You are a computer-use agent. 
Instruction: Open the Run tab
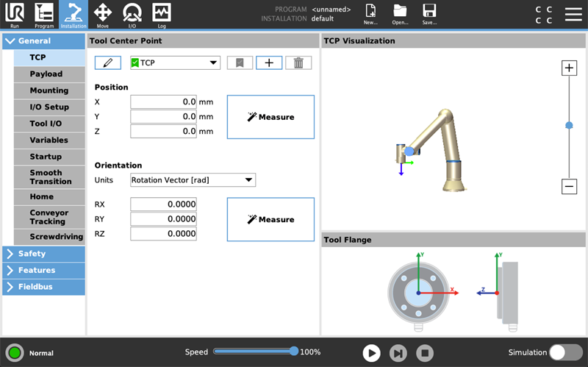(x=15, y=14)
